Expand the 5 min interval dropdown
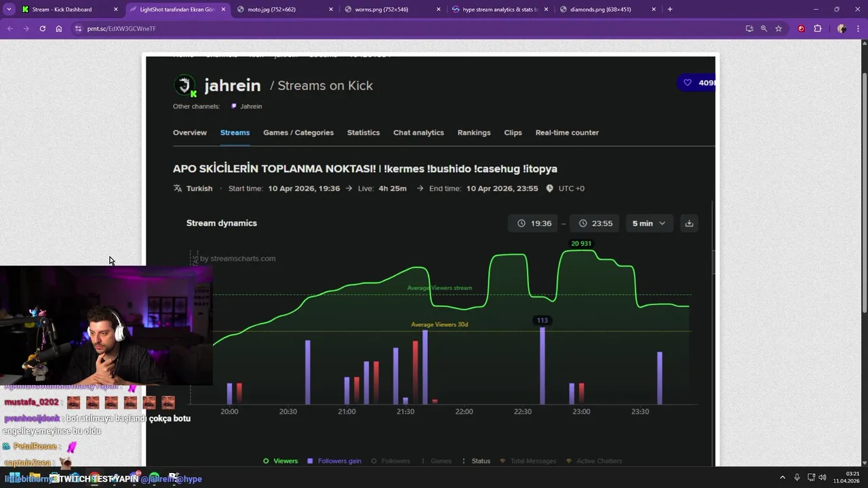This screenshot has height=488, width=868. 649,223
